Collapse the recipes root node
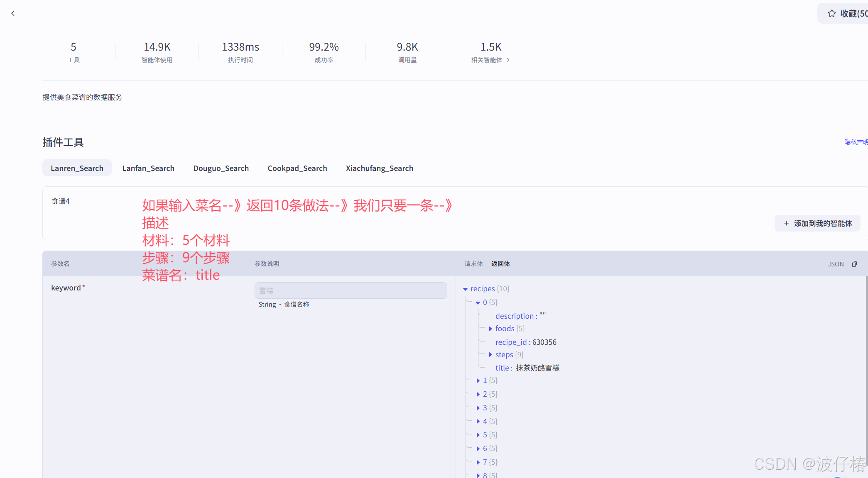868x478 pixels. coord(465,289)
